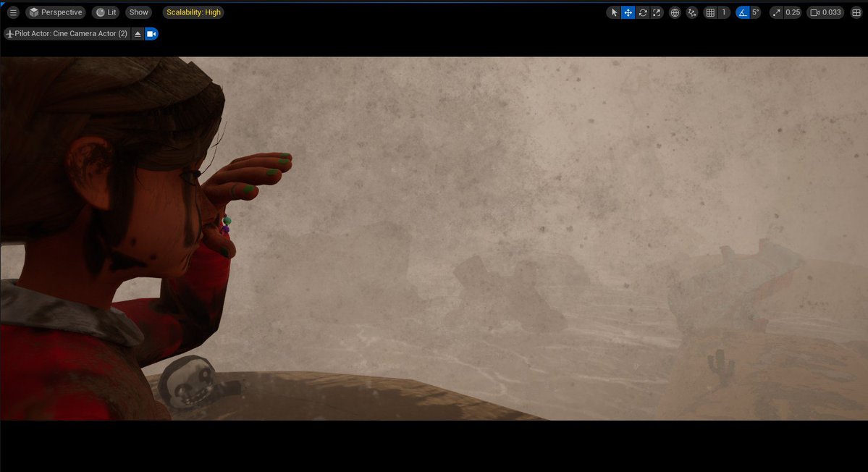868x472 pixels.
Task: Open the rotation snap 5° dropdown
Action: [x=757, y=12]
